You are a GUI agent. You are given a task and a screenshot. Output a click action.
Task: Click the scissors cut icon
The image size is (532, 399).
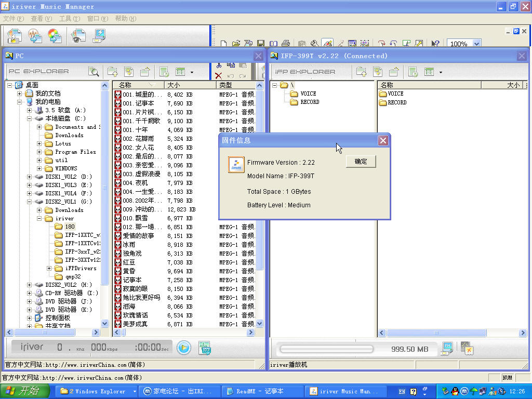219,65
